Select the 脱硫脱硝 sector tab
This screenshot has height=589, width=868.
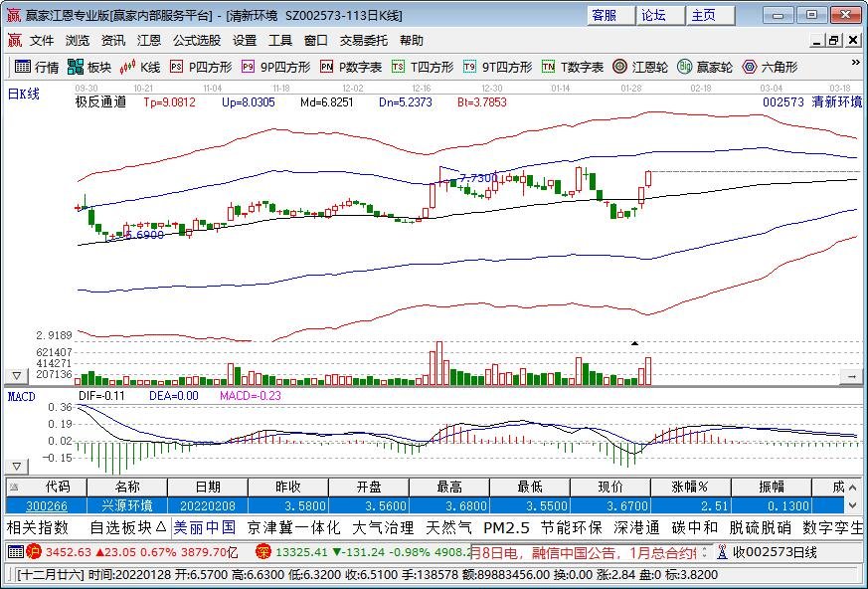[x=760, y=527]
